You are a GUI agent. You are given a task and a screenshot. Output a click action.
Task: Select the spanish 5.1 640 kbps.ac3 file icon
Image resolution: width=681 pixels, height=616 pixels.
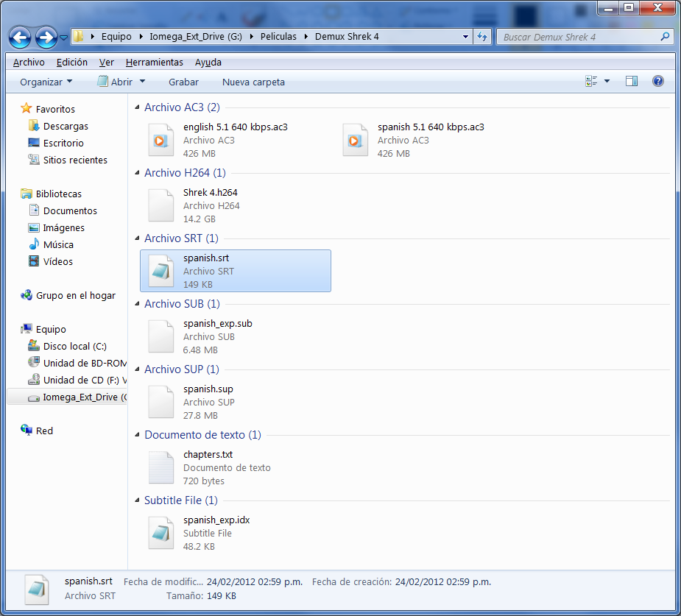(356, 140)
